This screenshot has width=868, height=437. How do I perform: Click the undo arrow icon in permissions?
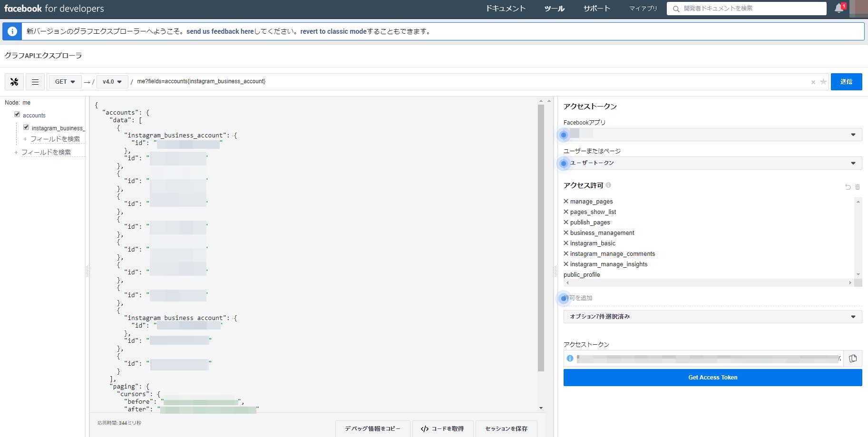(848, 187)
